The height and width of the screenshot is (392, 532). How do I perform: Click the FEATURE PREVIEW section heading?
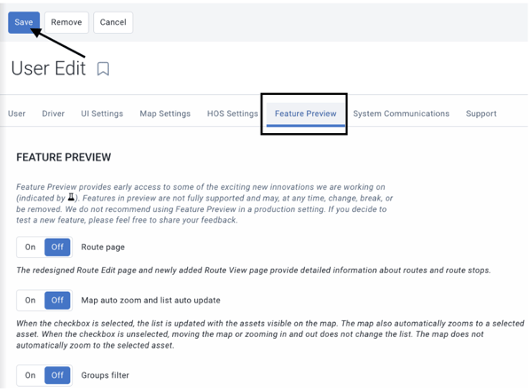64,158
